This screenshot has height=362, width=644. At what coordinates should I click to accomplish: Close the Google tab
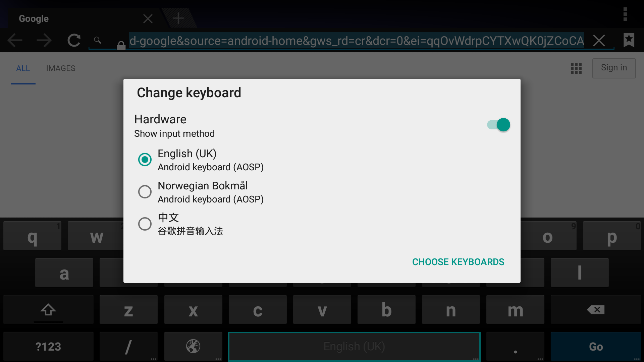point(148,18)
